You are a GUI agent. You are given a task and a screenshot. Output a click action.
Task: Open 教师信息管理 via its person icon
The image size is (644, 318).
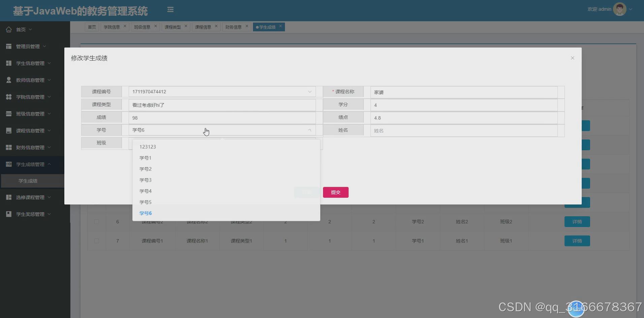[x=9, y=80]
